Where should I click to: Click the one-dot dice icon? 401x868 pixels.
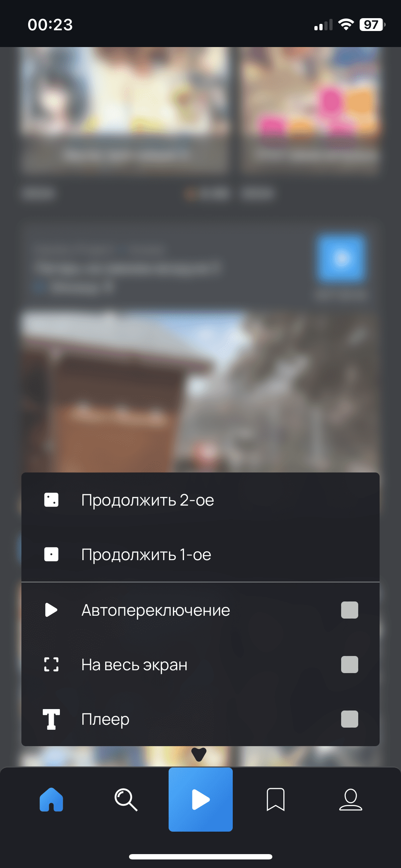click(x=51, y=554)
